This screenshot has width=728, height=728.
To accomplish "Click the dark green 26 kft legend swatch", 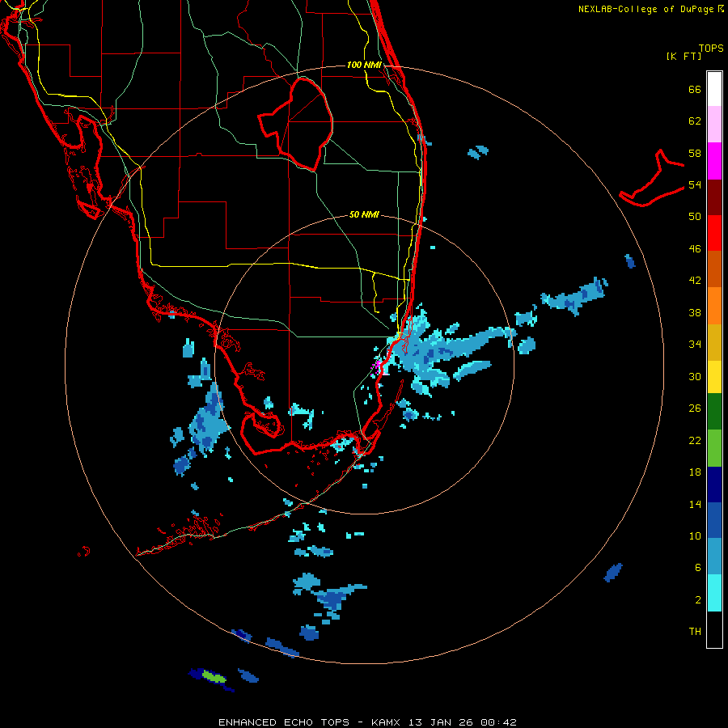I will tap(714, 412).
